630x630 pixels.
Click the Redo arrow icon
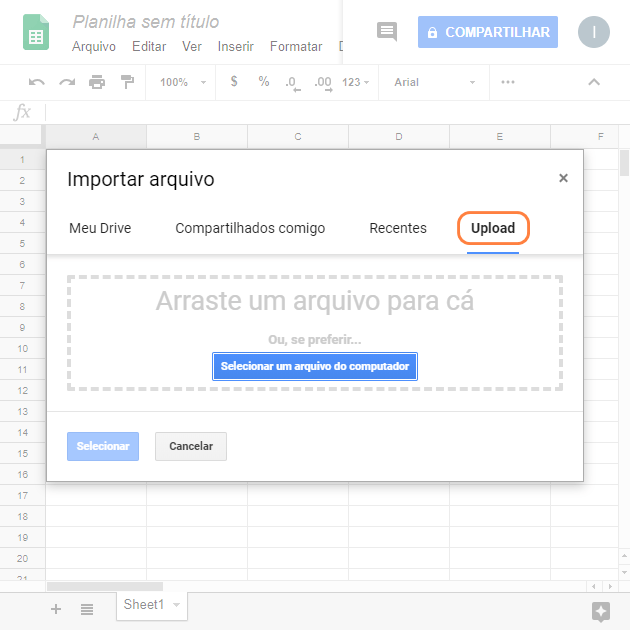pos(67,82)
